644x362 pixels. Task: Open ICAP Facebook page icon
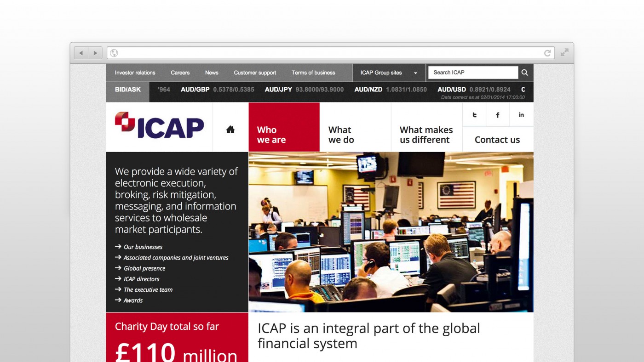(x=498, y=115)
